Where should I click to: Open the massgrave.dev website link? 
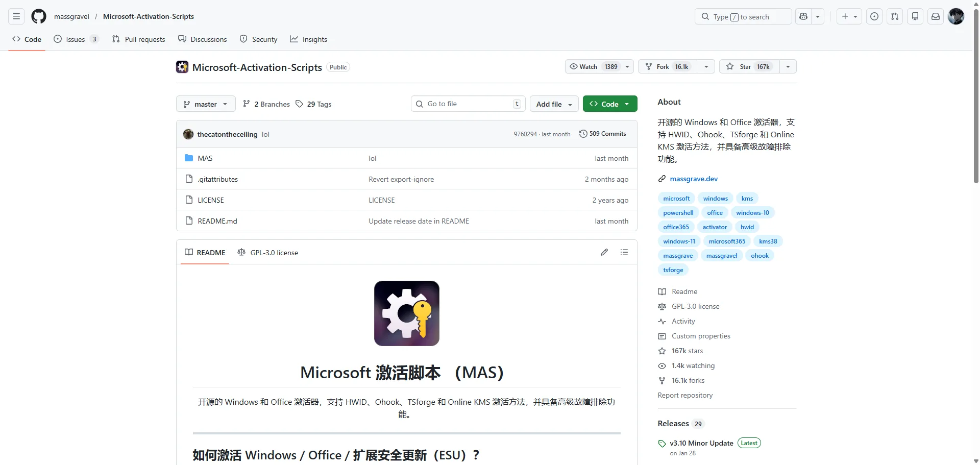click(x=694, y=179)
